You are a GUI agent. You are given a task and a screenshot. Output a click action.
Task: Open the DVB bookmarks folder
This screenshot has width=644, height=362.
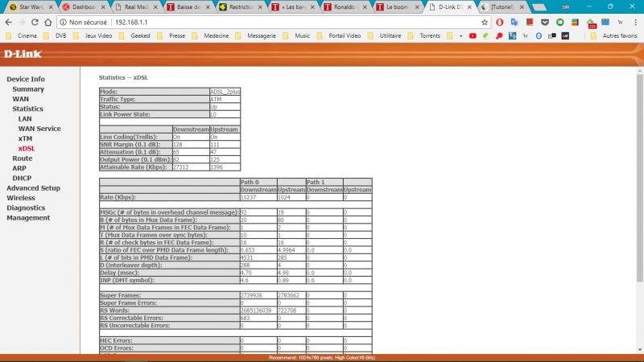tap(55, 35)
